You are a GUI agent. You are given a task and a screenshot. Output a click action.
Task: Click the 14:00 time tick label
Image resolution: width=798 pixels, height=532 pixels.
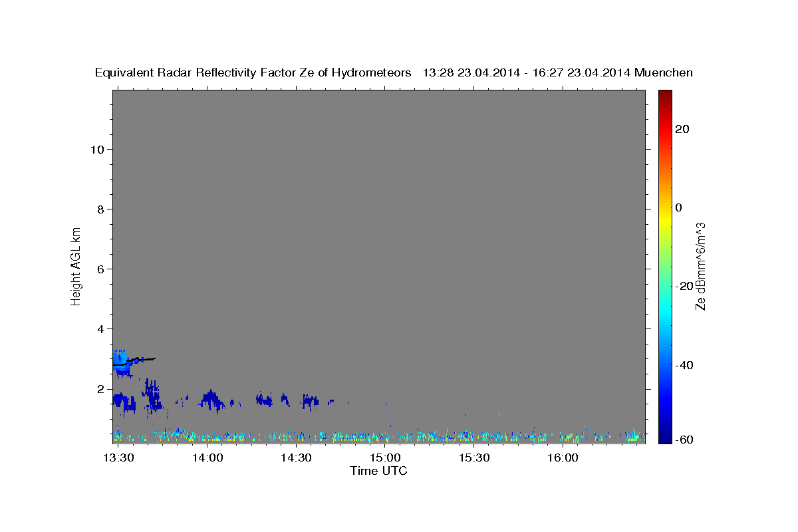pos(207,458)
